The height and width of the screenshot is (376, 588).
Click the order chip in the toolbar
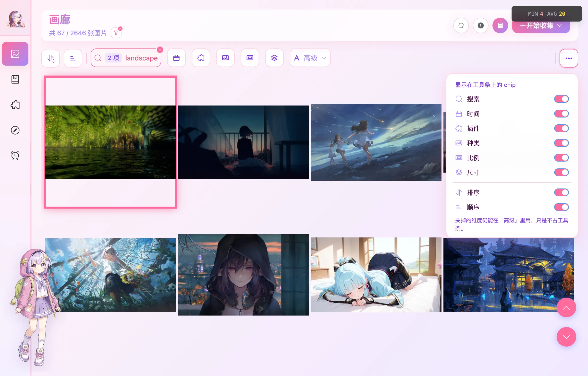(x=73, y=58)
